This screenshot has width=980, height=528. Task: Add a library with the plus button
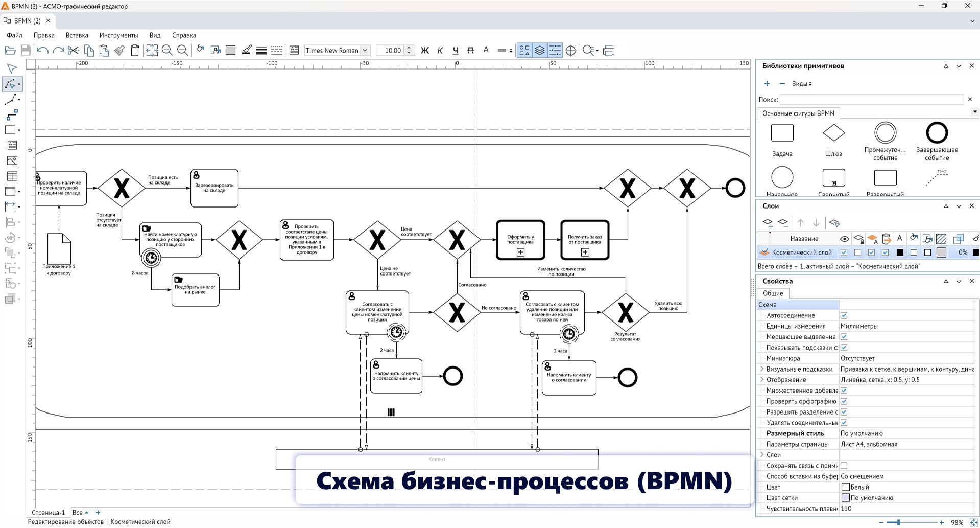pyautogui.click(x=767, y=84)
